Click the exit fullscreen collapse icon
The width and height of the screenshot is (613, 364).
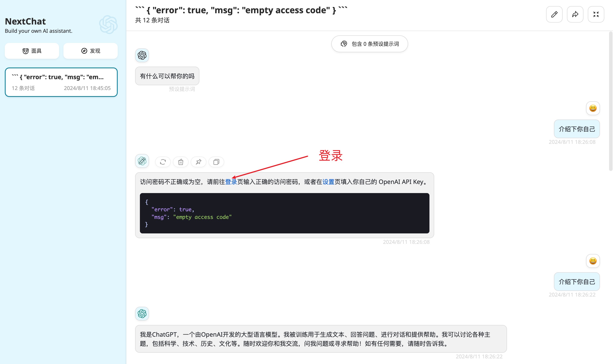click(x=596, y=14)
